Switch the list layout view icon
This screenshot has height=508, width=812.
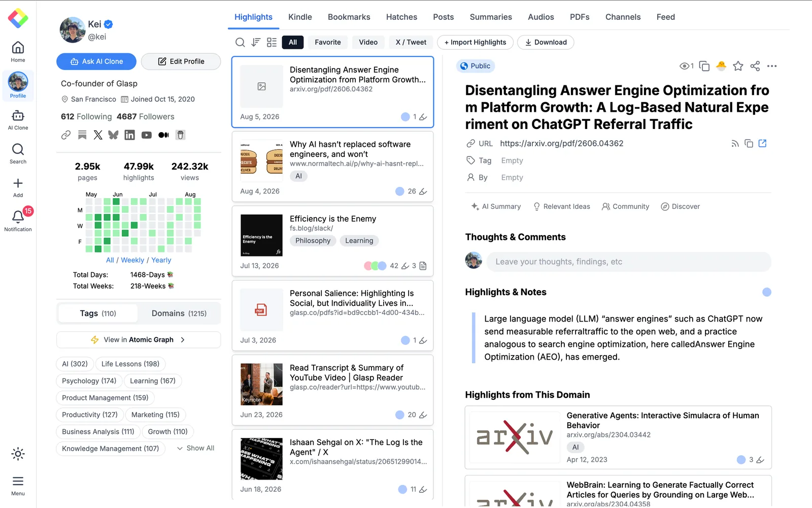pos(272,42)
